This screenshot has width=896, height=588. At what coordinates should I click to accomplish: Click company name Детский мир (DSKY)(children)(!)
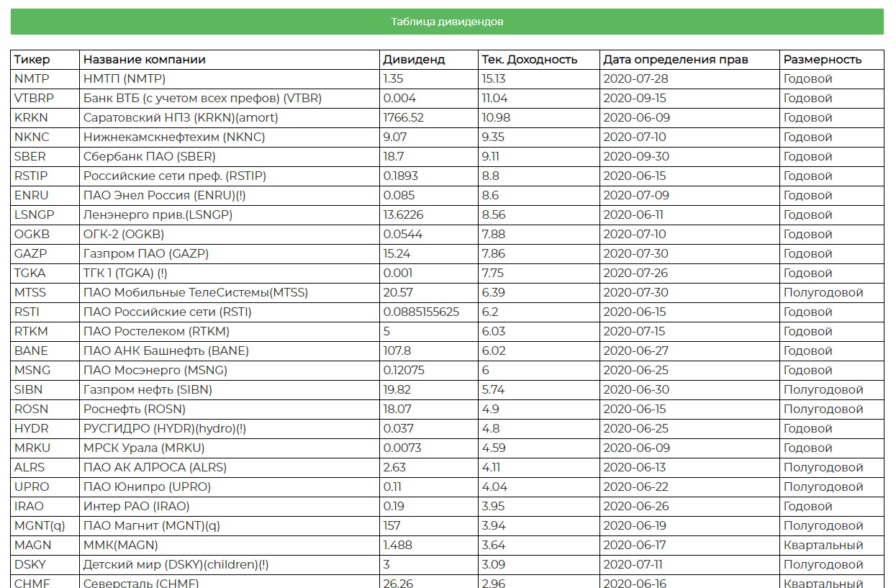pyautogui.click(x=176, y=565)
